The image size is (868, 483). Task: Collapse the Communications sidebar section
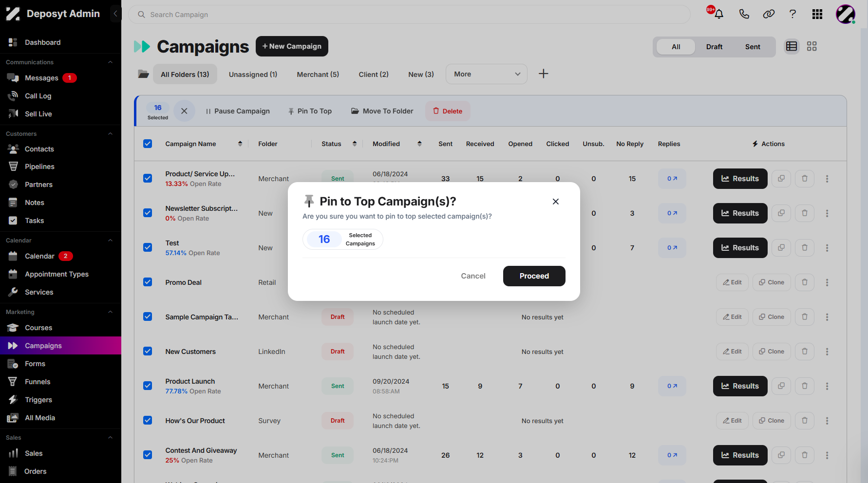pyautogui.click(x=110, y=62)
